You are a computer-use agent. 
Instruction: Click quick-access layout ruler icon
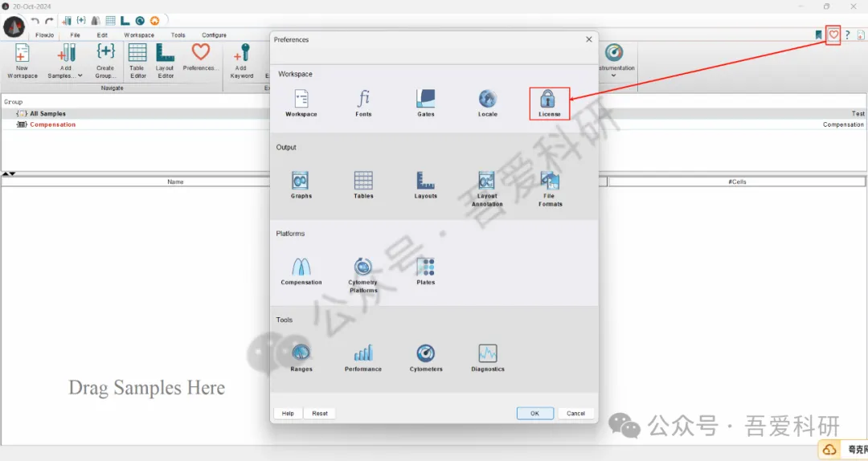pos(125,21)
